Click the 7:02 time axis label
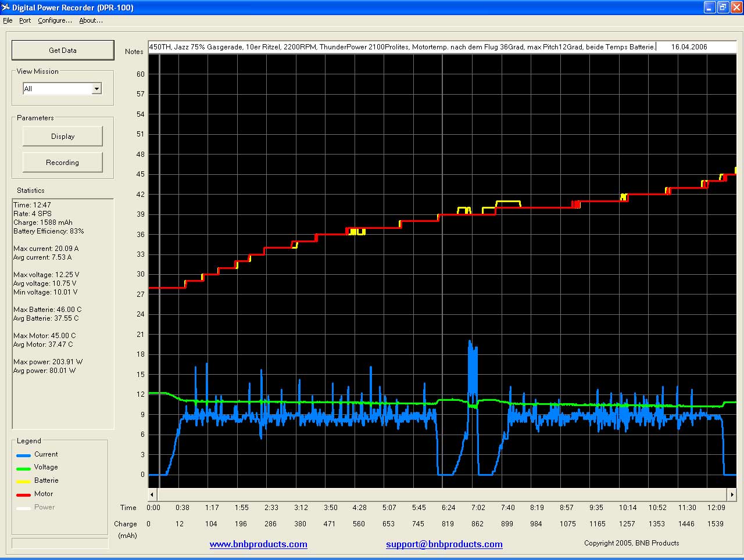The image size is (744, 560). [478, 508]
